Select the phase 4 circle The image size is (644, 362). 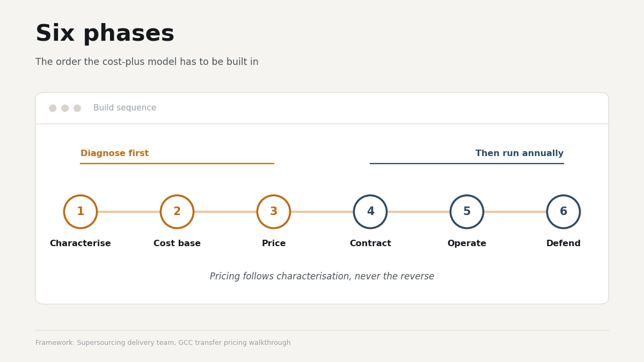click(x=370, y=212)
